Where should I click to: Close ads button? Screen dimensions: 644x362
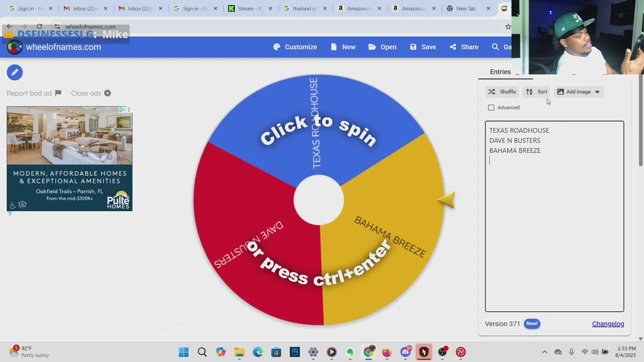coord(91,93)
